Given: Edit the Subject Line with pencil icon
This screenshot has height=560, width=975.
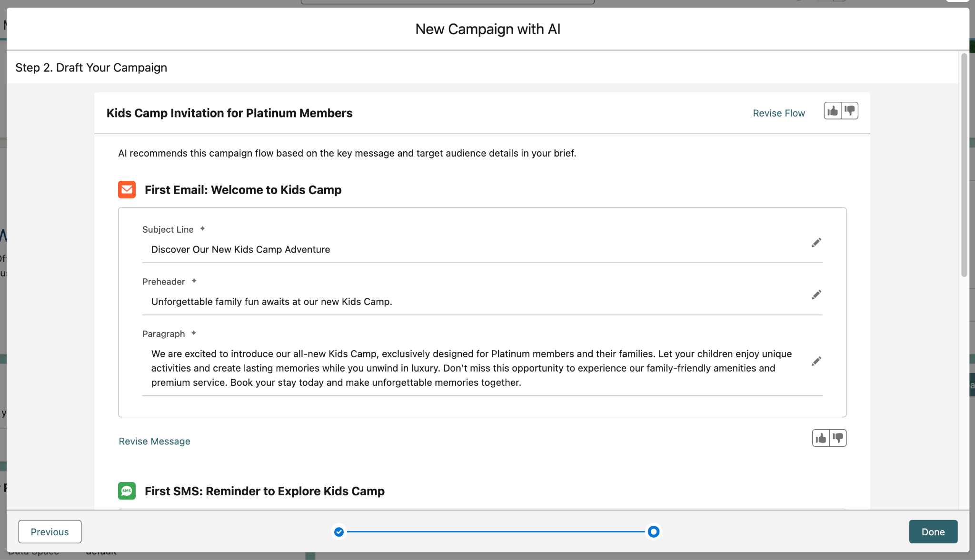Looking at the screenshot, I should click(x=816, y=243).
